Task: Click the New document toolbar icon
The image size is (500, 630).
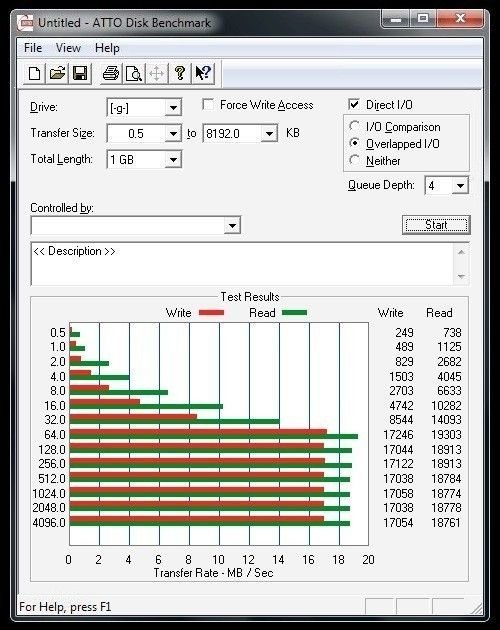Action: [35, 74]
